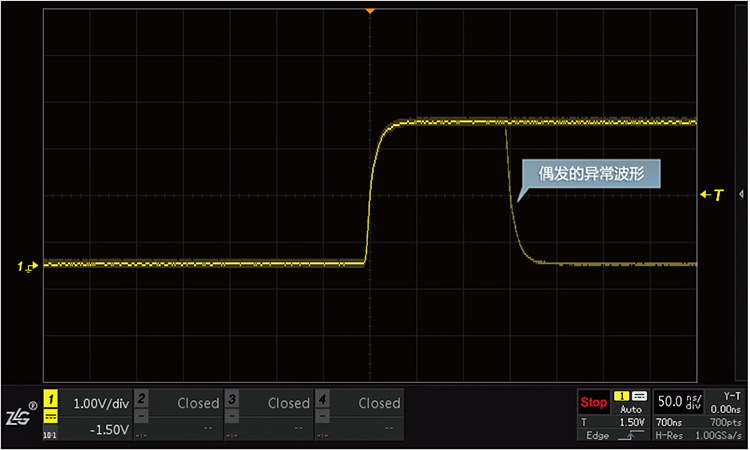Click the channel 1 ground level marker
The height and width of the screenshot is (450, 750).
click(28, 266)
